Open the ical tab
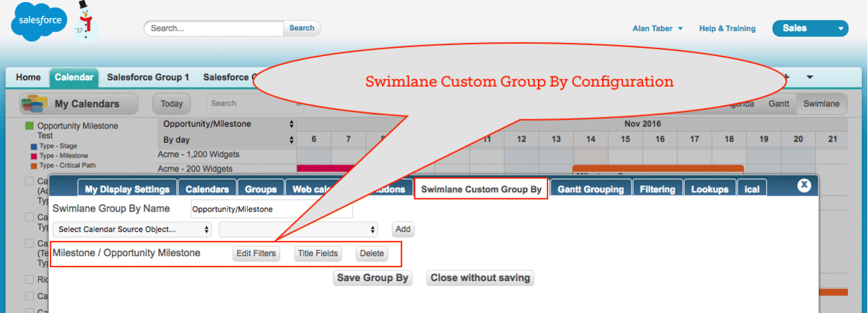Screen dimensions: 868x313 pyautogui.click(x=752, y=189)
